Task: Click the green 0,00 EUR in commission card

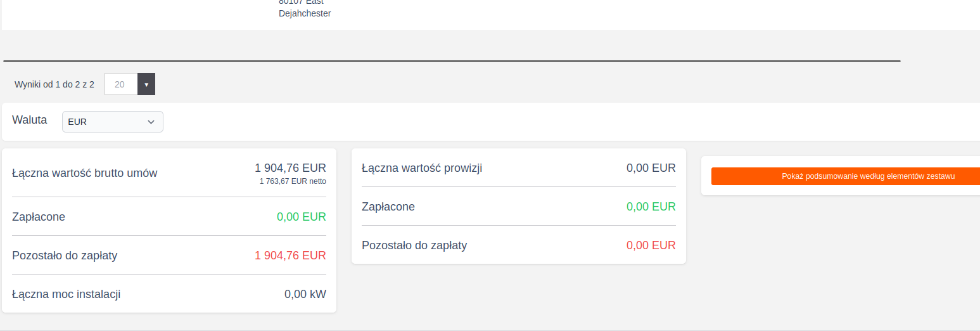Action: tap(651, 207)
